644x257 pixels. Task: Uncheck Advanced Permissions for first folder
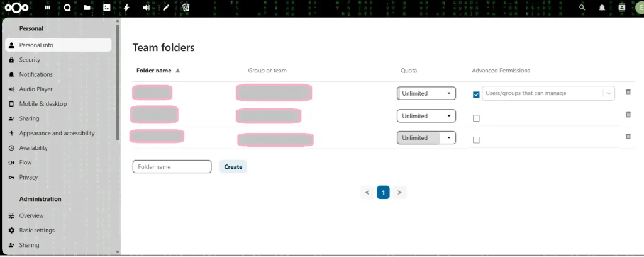point(476,94)
